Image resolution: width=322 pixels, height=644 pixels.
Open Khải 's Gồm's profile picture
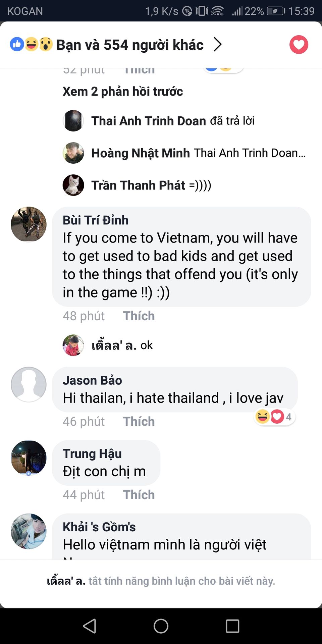29,531
